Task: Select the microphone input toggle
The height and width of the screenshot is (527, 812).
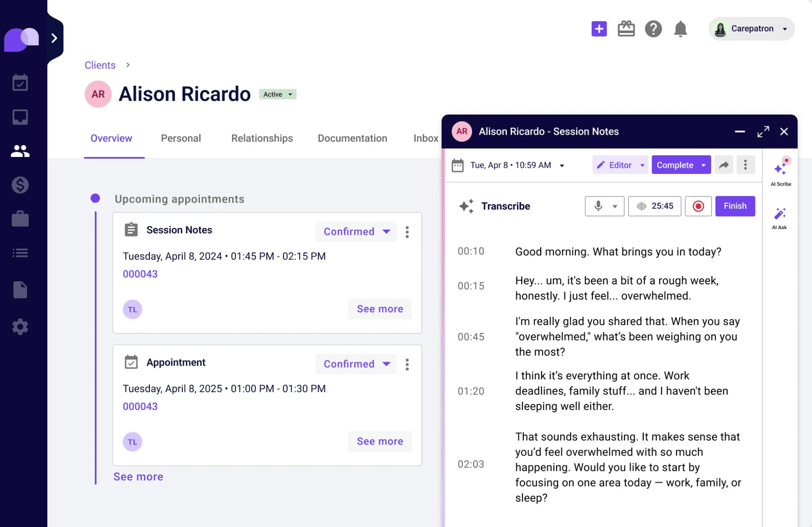Action: 604,206
